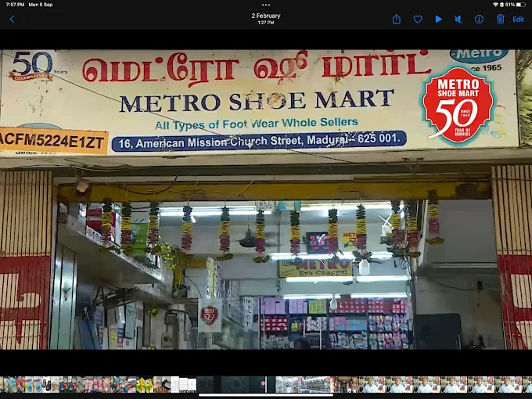The height and width of the screenshot is (399, 532).
Task: Select the white document thumbnail in filmstrip
Action: click(x=183, y=384)
